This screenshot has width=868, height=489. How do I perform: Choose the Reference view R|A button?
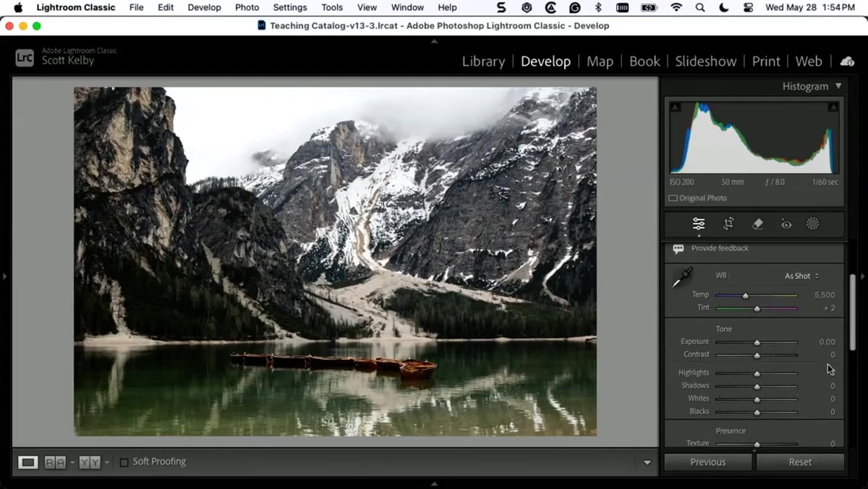tap(55, 462)
